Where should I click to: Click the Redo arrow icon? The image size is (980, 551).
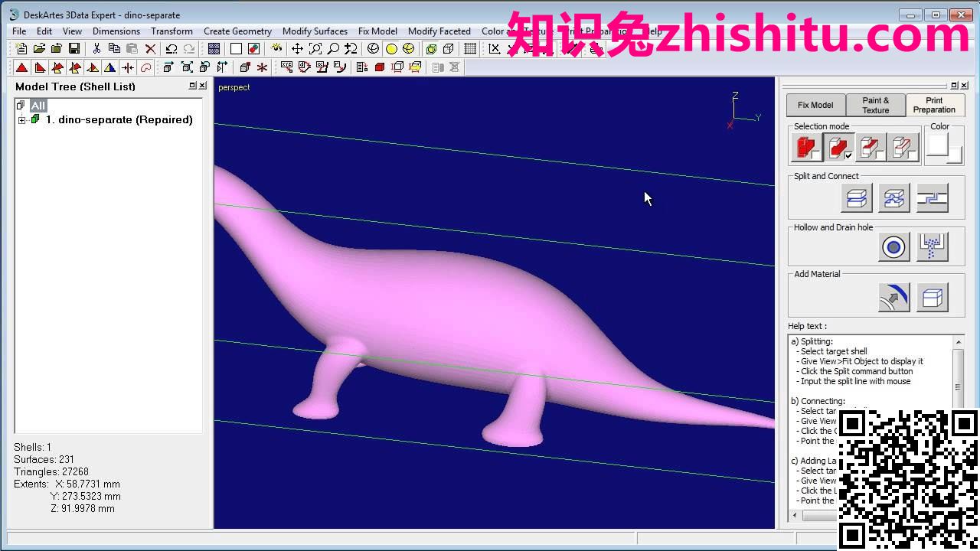point(189,48)
